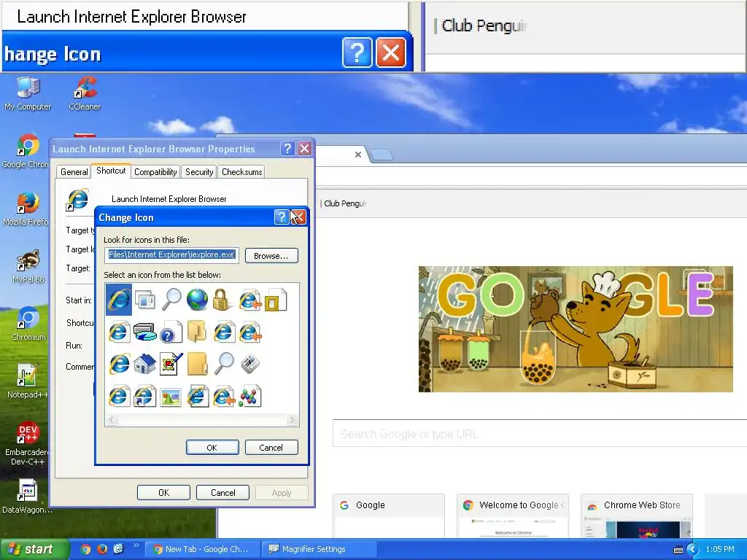Screen dimensions: 747x560
Task: Open Notepad++ desktop shortcut
Action: (x=28, y=381)
